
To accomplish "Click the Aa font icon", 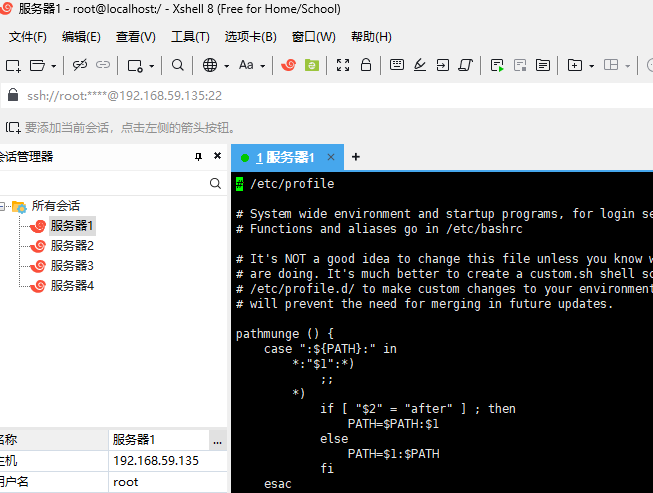I will pyautogui.click(x=246, y=65).
